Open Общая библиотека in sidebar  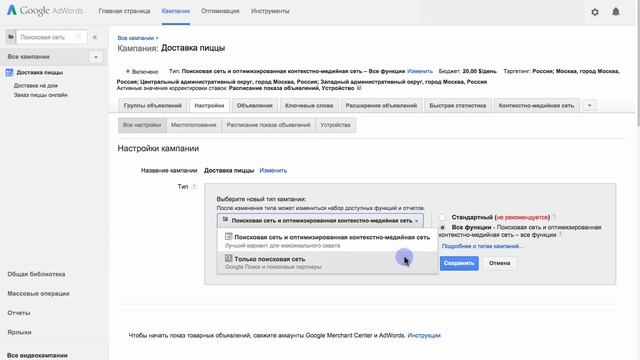tap(36, 274)
